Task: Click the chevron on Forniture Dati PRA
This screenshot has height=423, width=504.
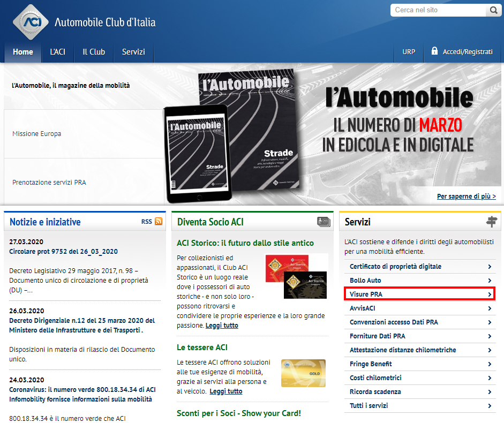Action: tap(490, 336)
